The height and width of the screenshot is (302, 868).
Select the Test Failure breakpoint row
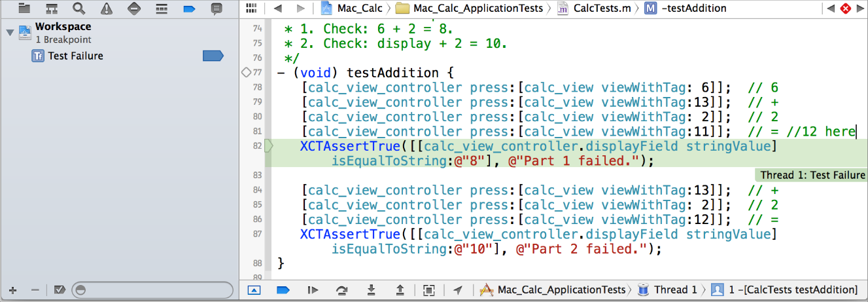click(x=119, y=56)
